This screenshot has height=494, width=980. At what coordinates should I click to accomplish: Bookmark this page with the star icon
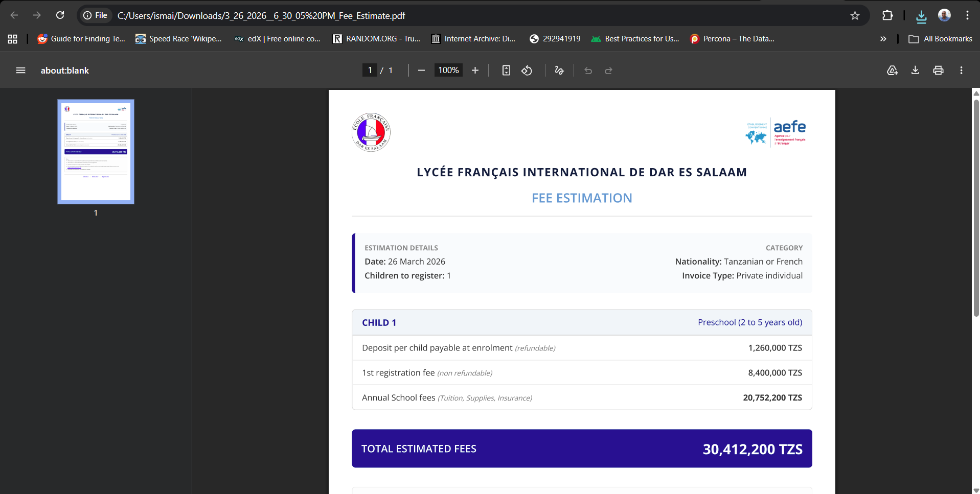click(x=855, y=15)
